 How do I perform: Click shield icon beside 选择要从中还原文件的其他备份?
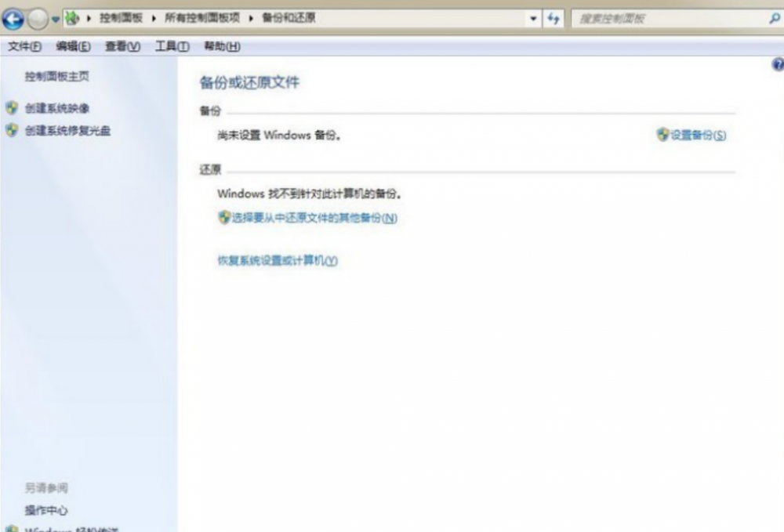pyautogui.click(x=224, y=217)
